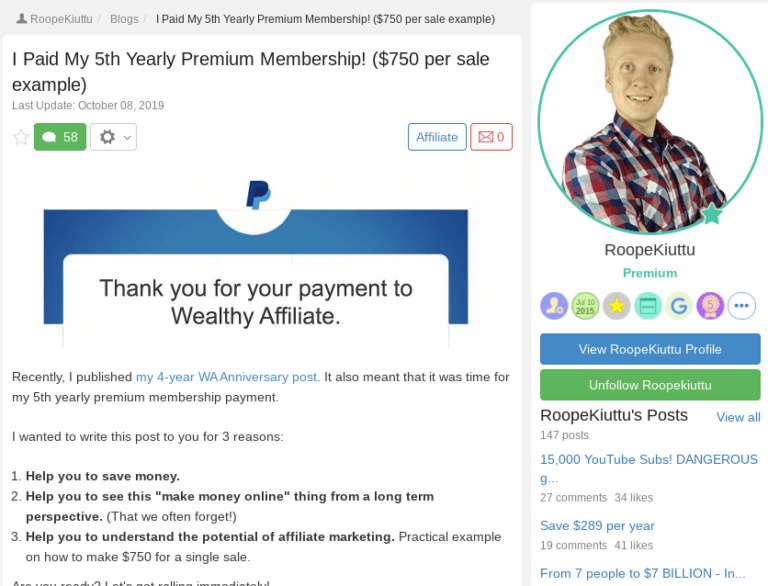This screenshot has height=586, width=768.
Task: Open my 4-year WA Anniversary post link
Action: pyautogui.click(x=226, y=377)
